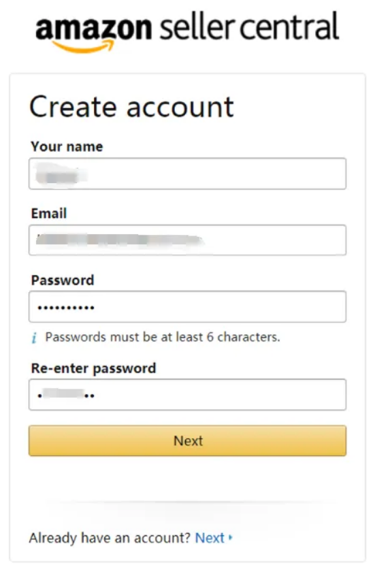Image resolution: width=392 pixels, height=567 pixels.
Task: Click the blue info icon beside password hint
Action: [34, 338]
